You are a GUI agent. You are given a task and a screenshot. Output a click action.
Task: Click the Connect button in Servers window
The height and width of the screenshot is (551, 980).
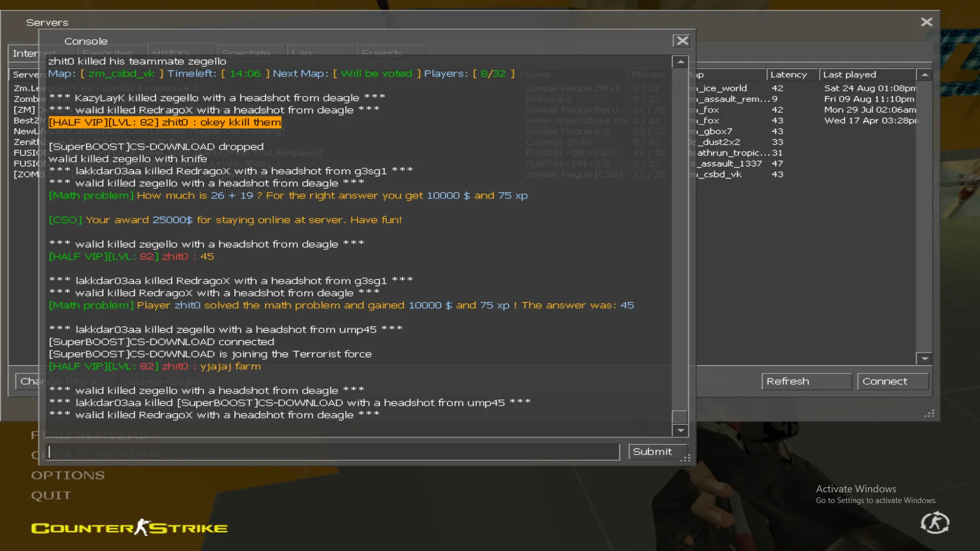[x=893, y=381]
